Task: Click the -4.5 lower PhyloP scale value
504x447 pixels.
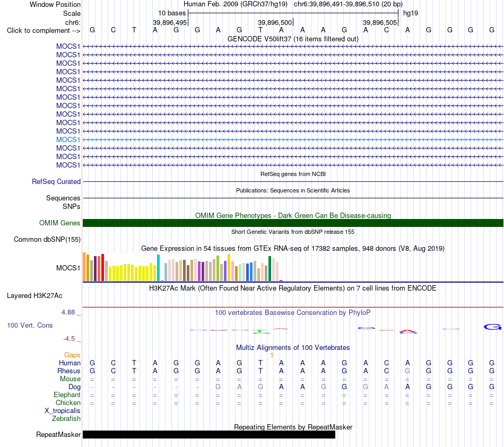Action: 69,339
